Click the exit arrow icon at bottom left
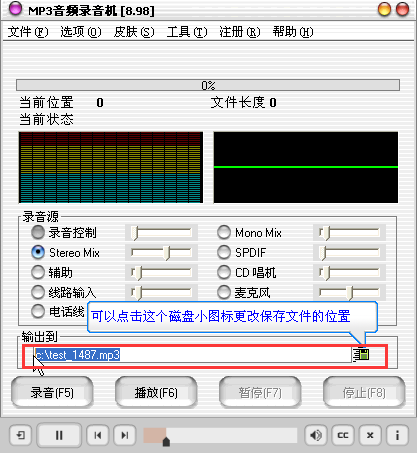The height and width of the screenshot is (454, 419). click(x=21, y=435)
